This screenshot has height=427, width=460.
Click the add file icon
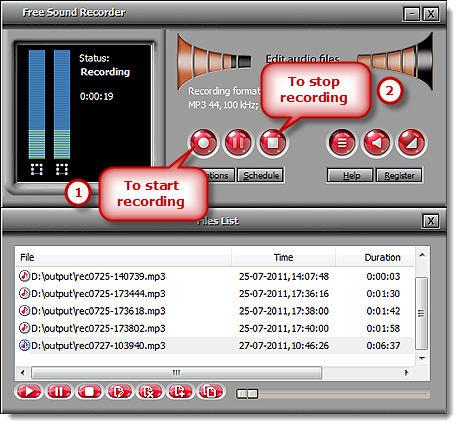pyautogui.click(x=180, y=391)
